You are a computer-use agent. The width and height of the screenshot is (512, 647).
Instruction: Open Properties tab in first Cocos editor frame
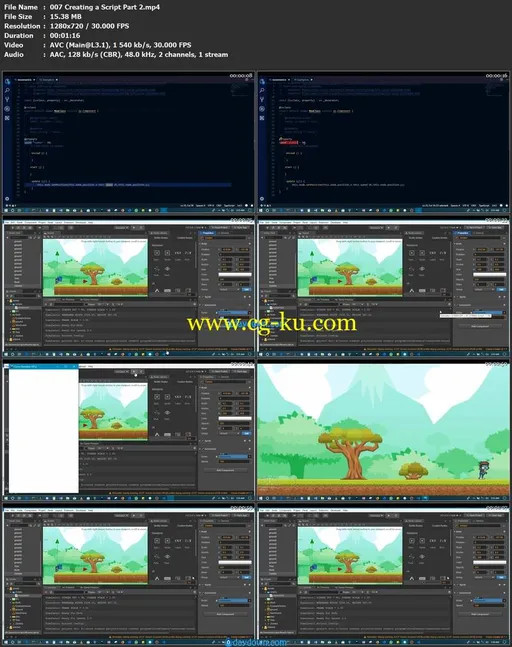207,233
